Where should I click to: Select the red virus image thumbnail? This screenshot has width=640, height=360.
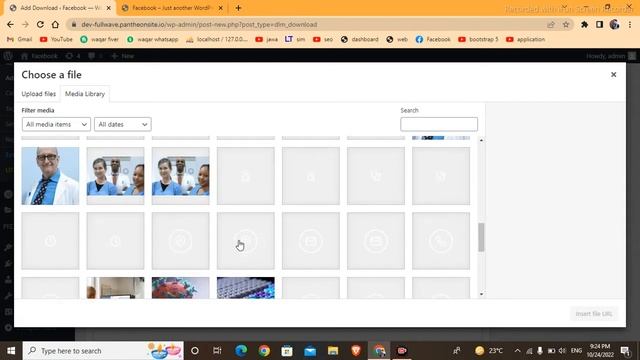[180, 288]
